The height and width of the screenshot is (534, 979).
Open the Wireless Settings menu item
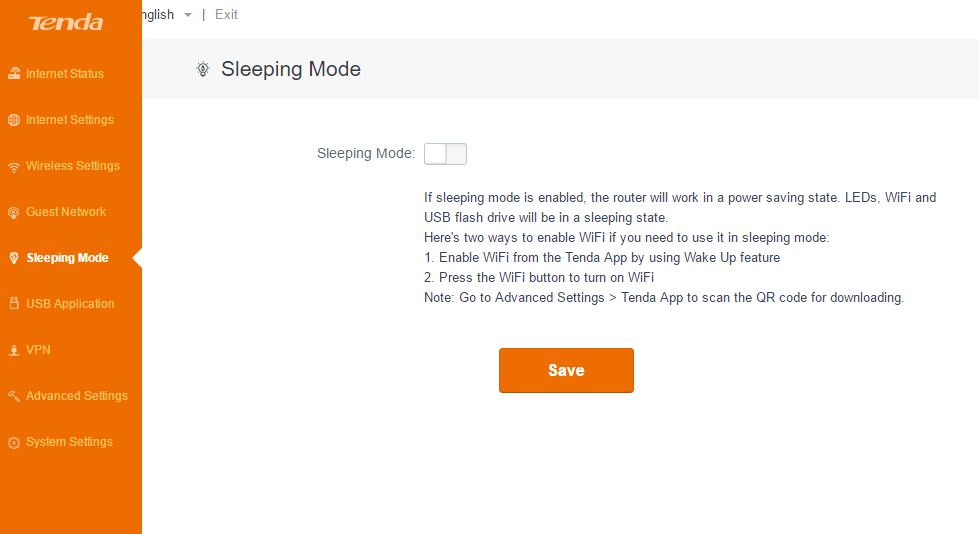[72, 166]
